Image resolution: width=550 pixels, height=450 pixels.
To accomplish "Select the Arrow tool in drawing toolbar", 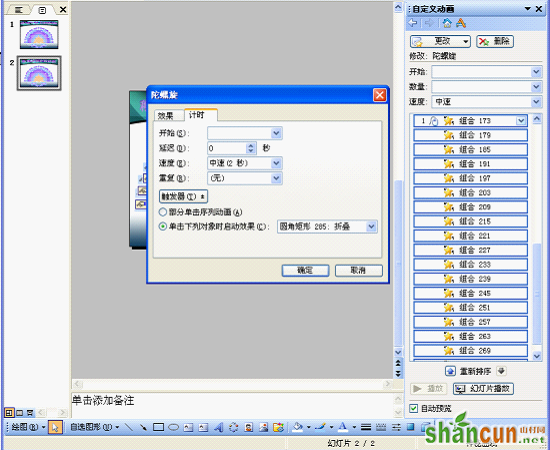I will pos(143,427).
